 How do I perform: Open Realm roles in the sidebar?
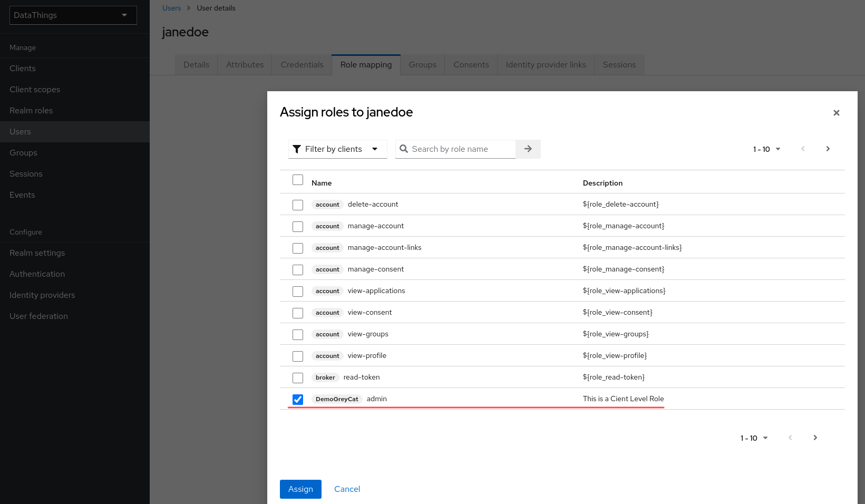click(75, 111)
